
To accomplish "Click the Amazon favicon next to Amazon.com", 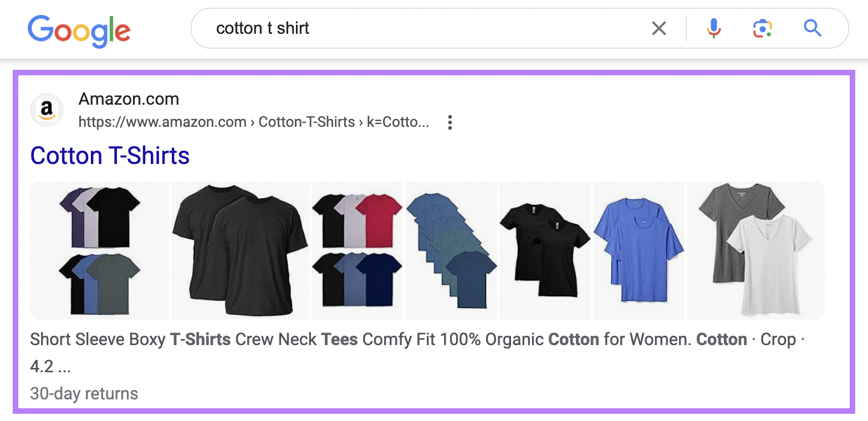I will click(47, 110).
